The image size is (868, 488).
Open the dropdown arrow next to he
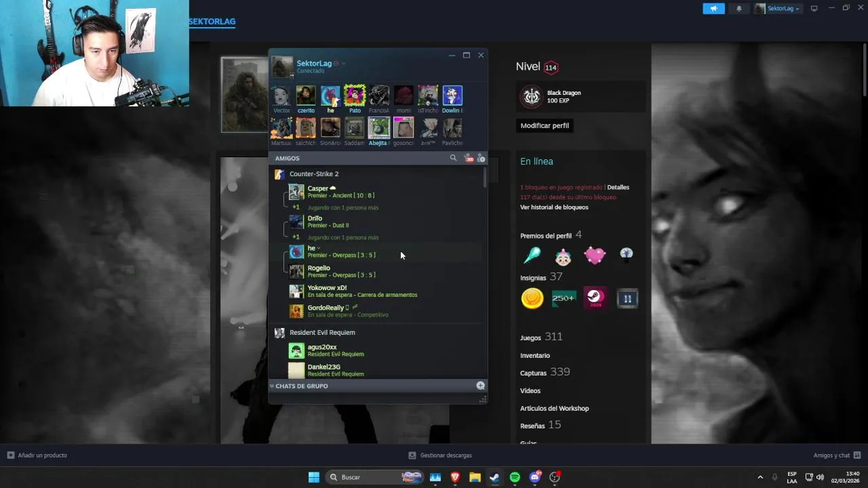click(x=319, y=248)
